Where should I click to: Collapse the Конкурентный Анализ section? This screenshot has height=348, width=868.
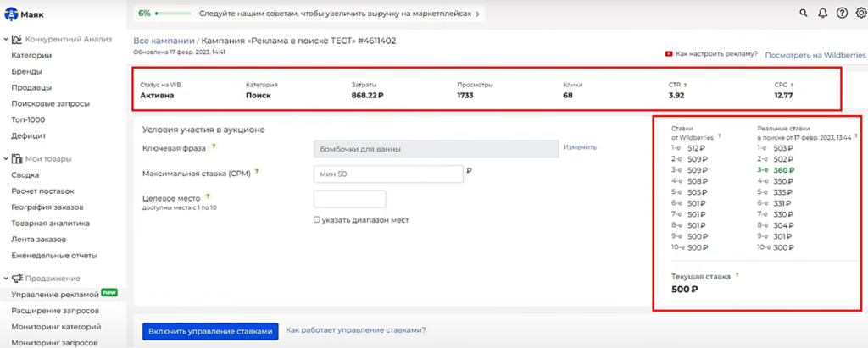[6, 39]
